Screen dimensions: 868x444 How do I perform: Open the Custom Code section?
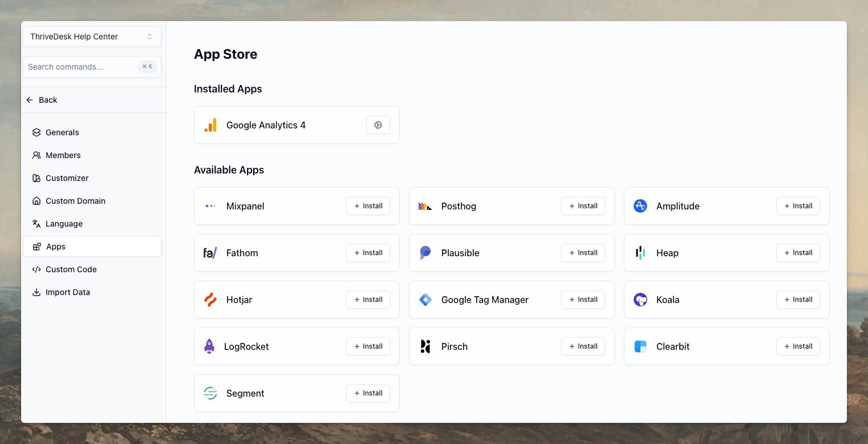pyautogui.click(x=92, y=269)
